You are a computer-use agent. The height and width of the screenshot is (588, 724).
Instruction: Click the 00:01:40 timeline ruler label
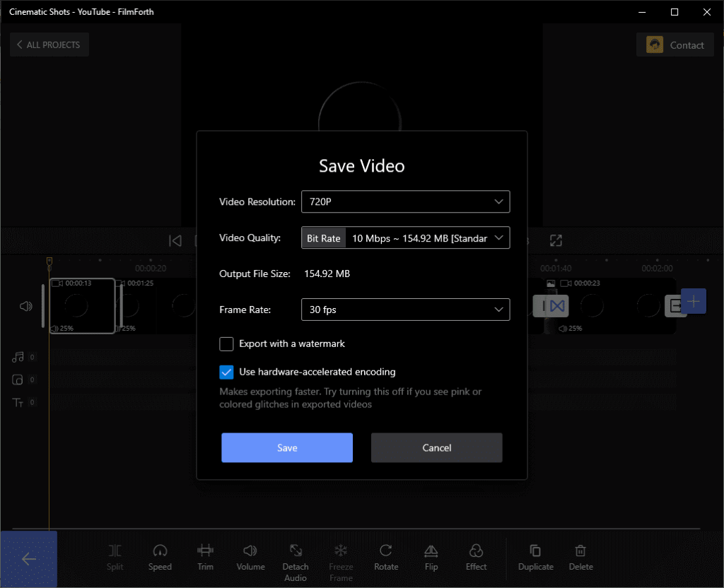[556, 268]
